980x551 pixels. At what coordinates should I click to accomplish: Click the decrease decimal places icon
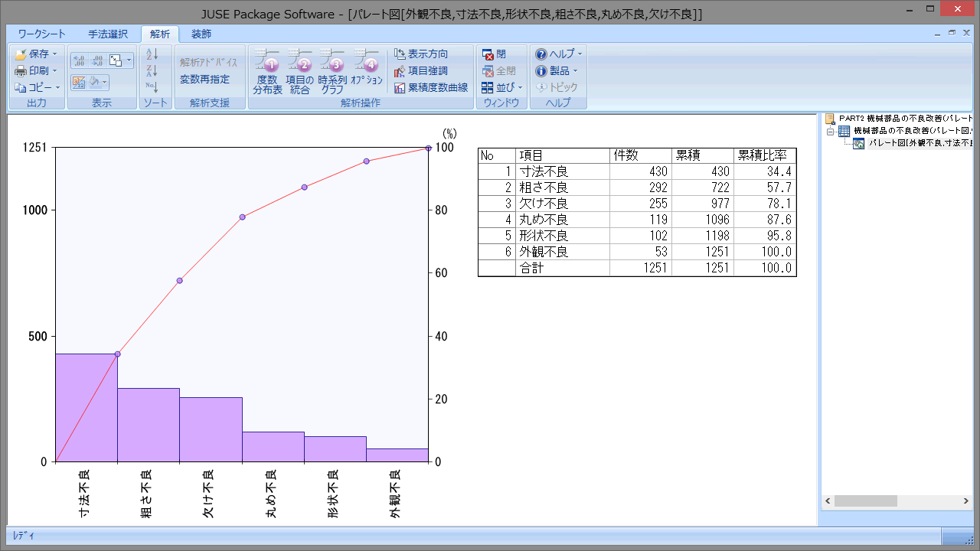(97, 60)
